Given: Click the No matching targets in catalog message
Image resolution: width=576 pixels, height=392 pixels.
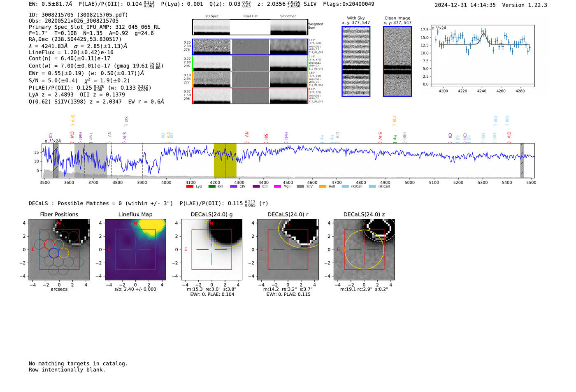Looking at the screenshot, I should click(78, 364).
